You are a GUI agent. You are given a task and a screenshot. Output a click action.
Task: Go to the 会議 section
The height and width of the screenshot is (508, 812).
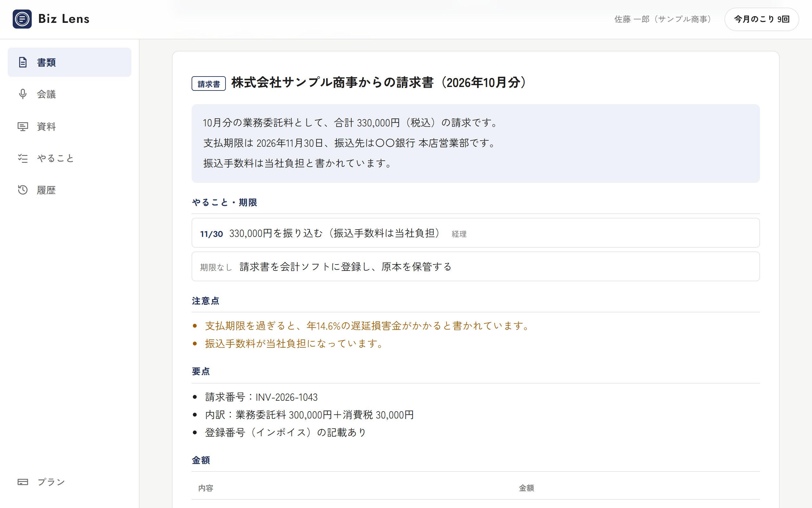(69, 94)
